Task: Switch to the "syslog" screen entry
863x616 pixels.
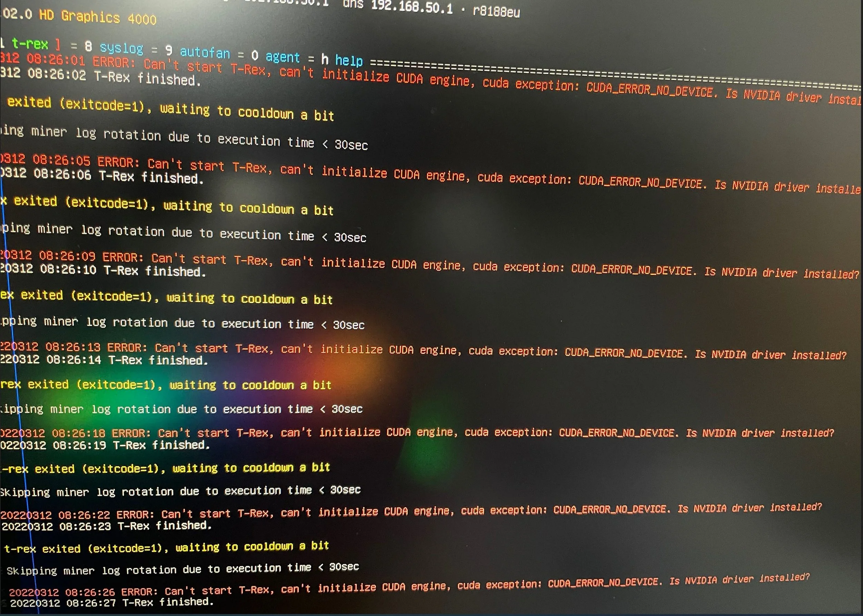Action: point(121,48)
